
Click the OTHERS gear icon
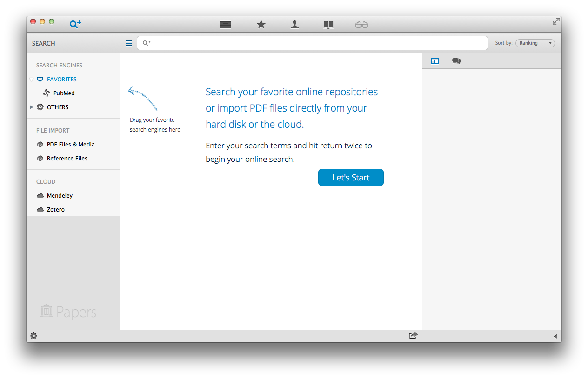[x=40, y=107]
